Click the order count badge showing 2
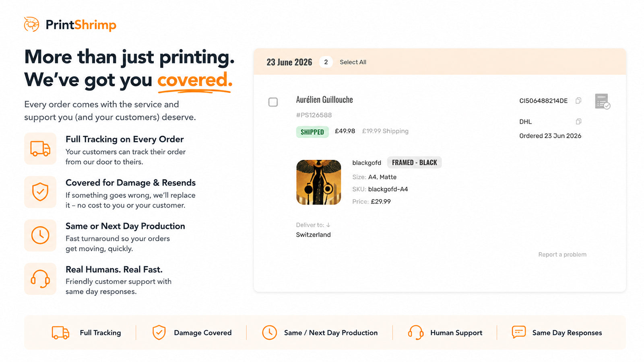 click(326, 62)
